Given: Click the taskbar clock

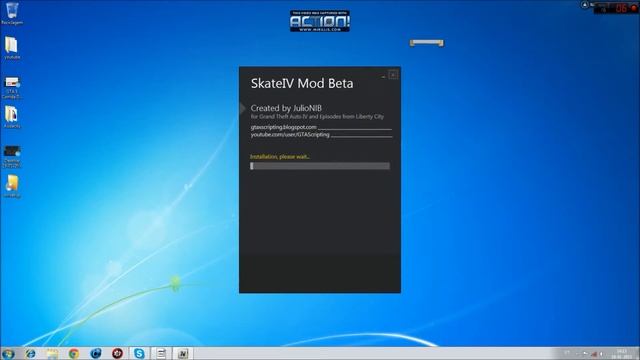Looking at the screenshot, I should pos(622,354).
